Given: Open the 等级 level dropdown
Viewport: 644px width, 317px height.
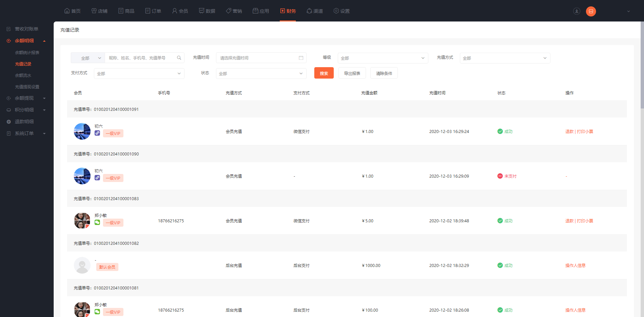Looking at the screenshot, I should 383,58.
